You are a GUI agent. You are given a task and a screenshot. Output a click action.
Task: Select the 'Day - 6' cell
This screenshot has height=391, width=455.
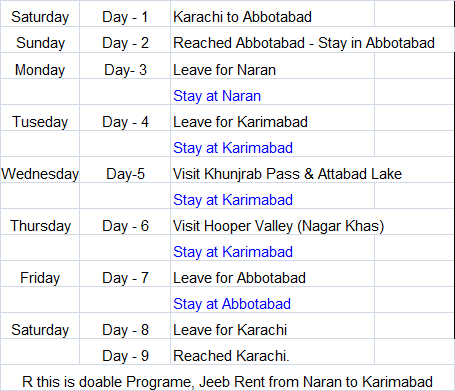[125, 226]
